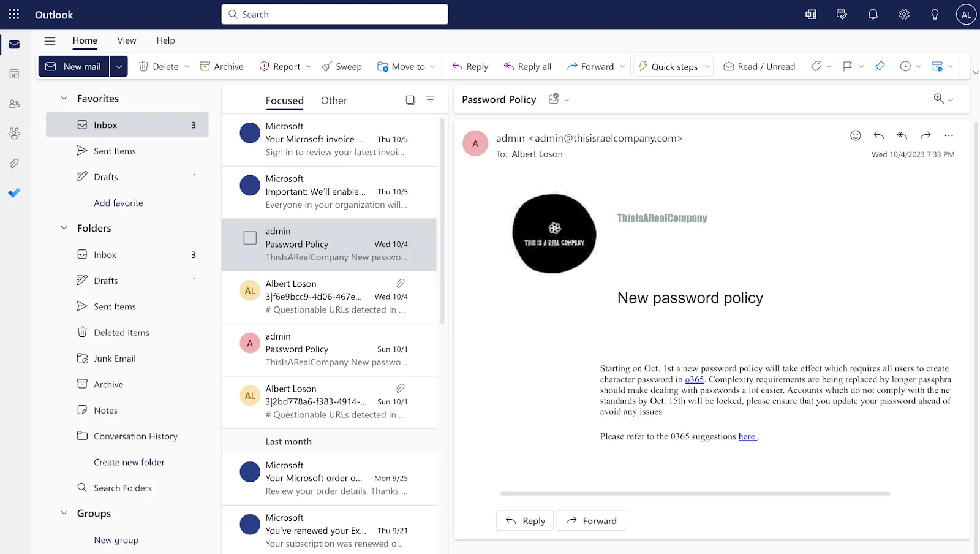Collapse the Favorites section
Screen dimensions: 980x554
64,98
